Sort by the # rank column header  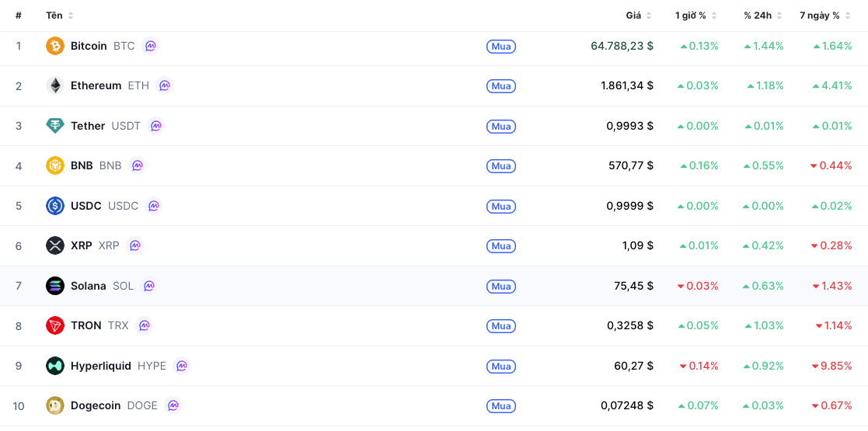pos(19,16)
